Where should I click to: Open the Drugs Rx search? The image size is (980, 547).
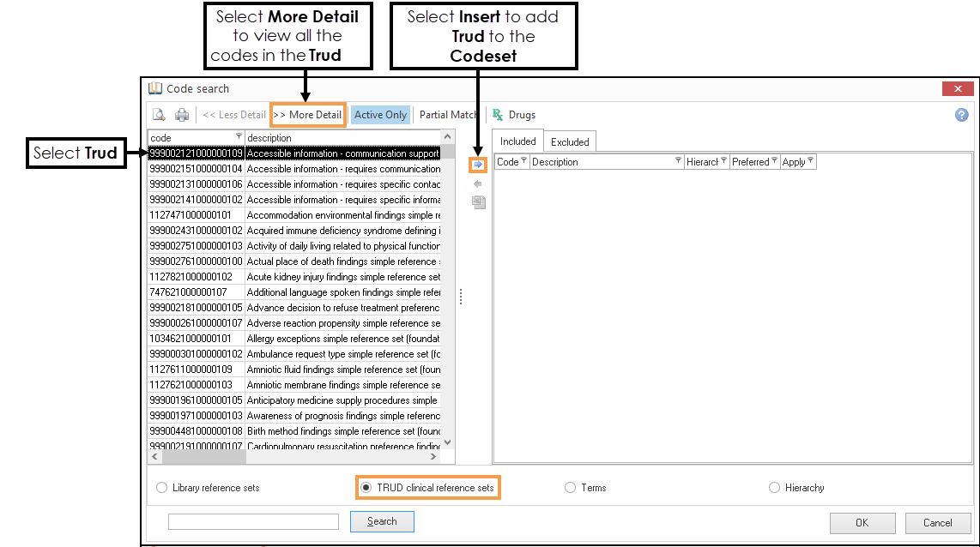514,115
